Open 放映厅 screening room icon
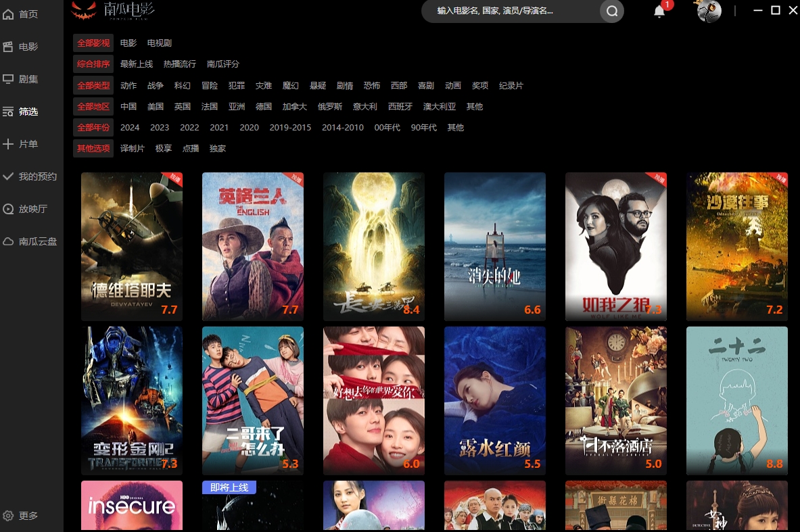The height and width of the screenshot is (532, 800). 8,209
